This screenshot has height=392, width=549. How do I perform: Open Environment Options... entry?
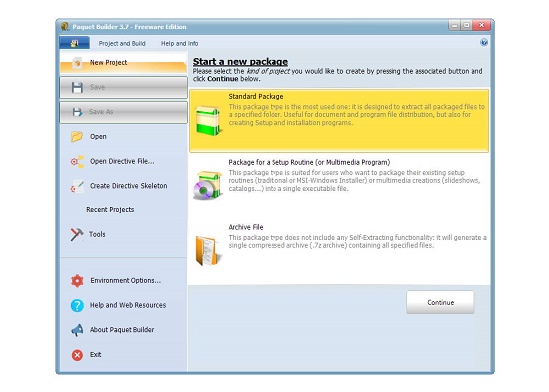(126, 280)
